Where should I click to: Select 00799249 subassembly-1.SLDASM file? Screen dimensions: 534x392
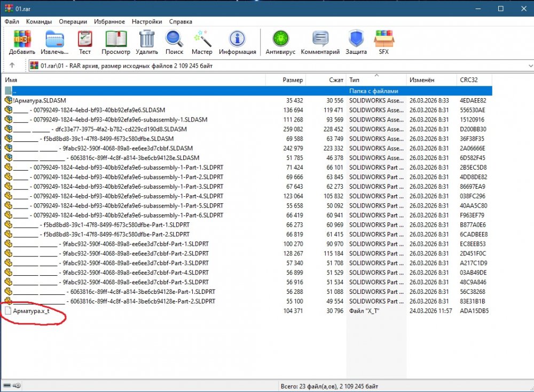111,119
